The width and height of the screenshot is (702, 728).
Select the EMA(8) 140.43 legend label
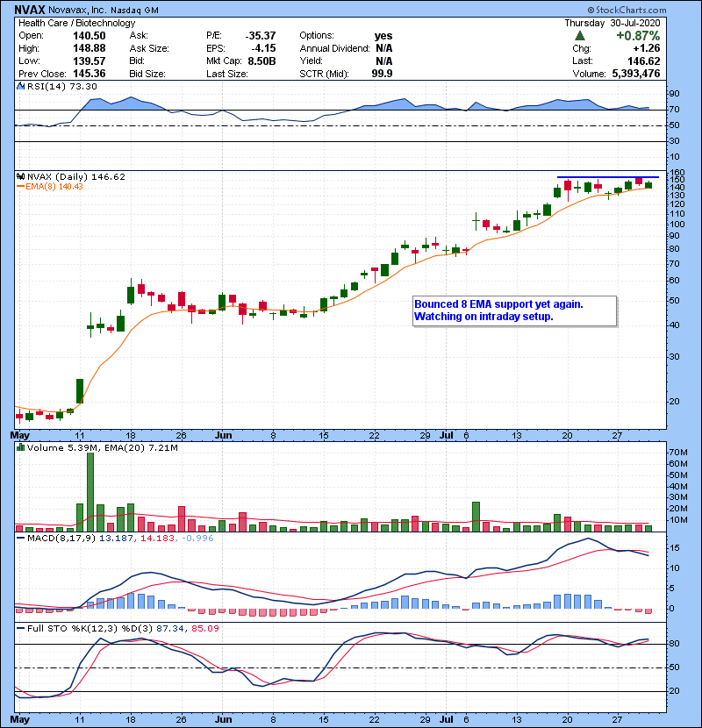(54, 187)
